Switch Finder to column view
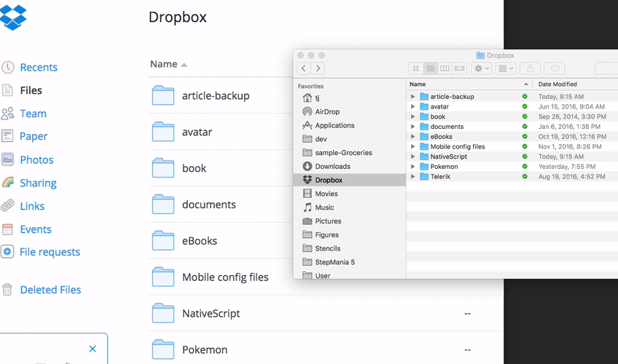The image size is (618, 364). [x=445, y=68]
